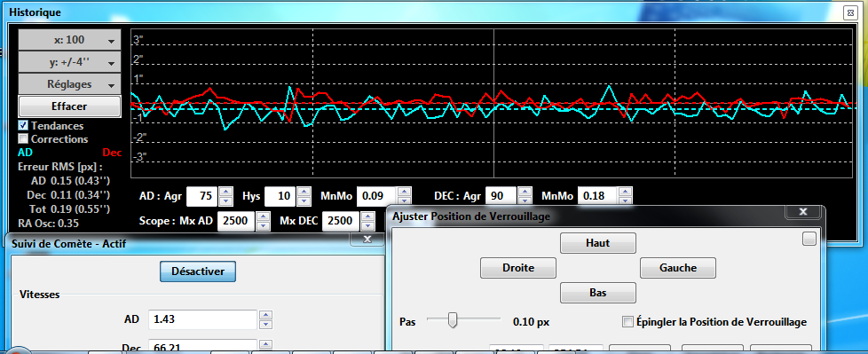Click the AD Agr field showing 75
This screenshot has height=354, width=868.
click(x=201, y=196)
